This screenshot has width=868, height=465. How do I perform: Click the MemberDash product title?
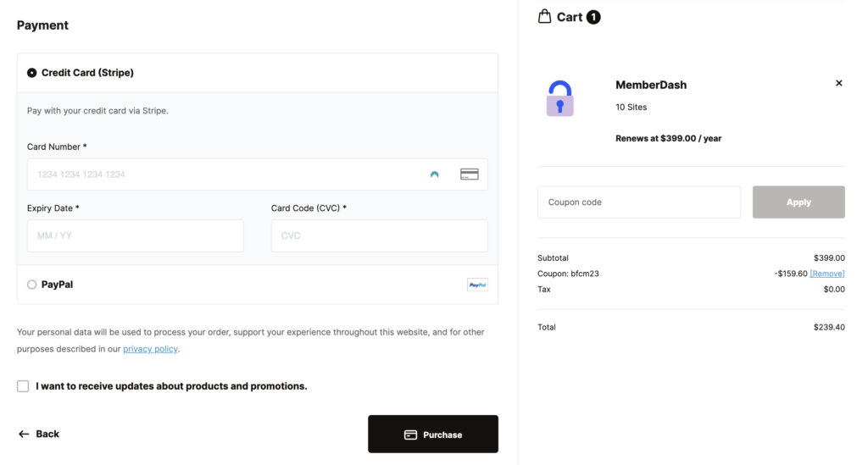point(651,85)
